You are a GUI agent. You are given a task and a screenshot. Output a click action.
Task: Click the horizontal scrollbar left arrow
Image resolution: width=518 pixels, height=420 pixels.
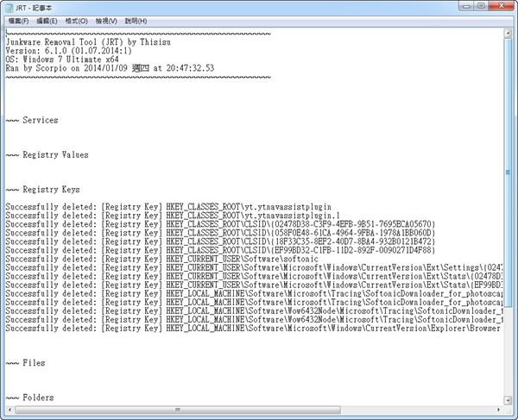[9, 410]
